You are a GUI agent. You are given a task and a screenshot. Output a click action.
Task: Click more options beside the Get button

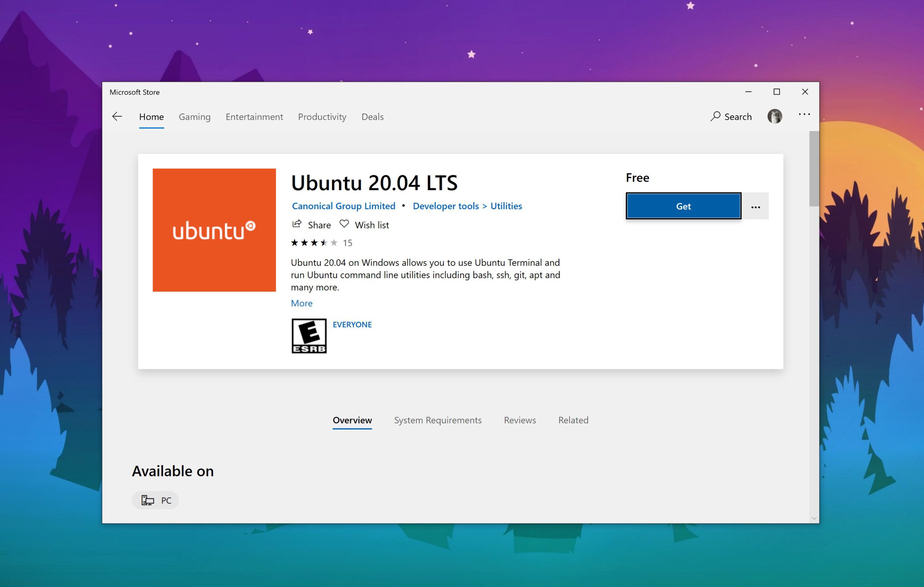755,206
